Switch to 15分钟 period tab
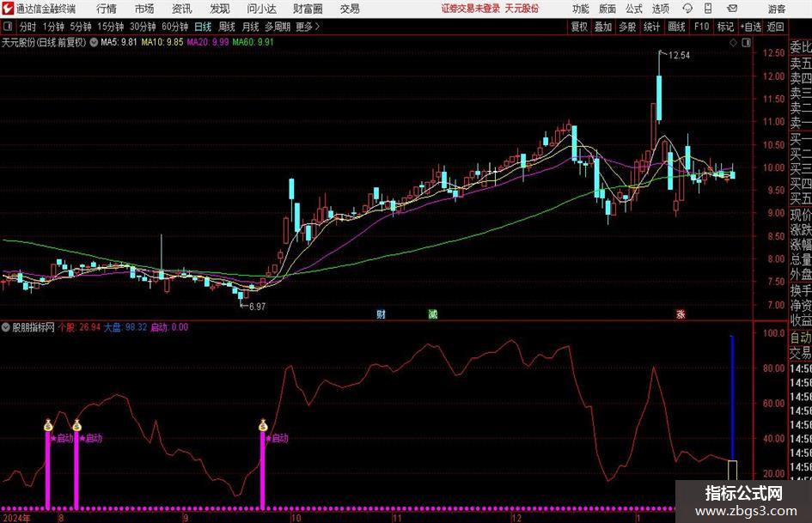Viewport: 812px width, 523px height. [x=110, y=27]
